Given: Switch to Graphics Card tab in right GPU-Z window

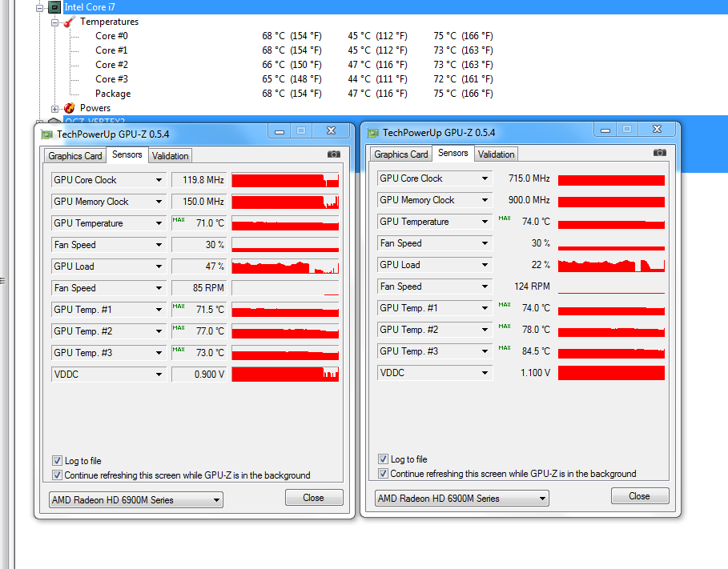Looking at the screenshot, I should coord(401,154).
